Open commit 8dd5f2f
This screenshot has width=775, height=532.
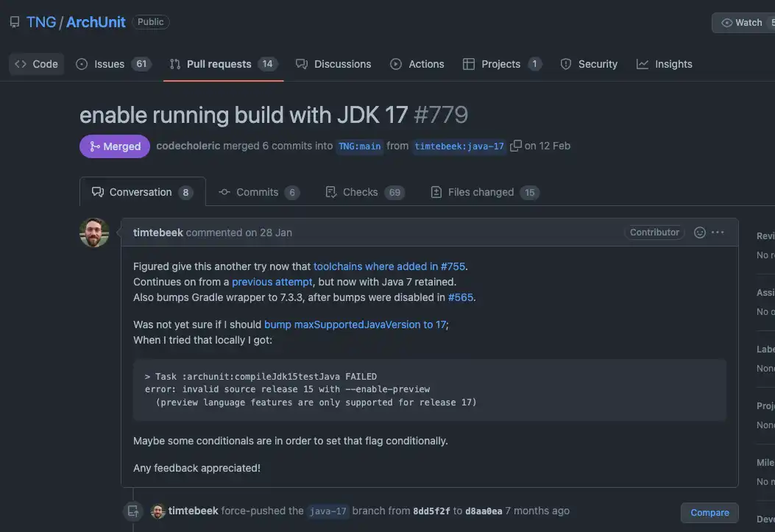click(431, 511)
